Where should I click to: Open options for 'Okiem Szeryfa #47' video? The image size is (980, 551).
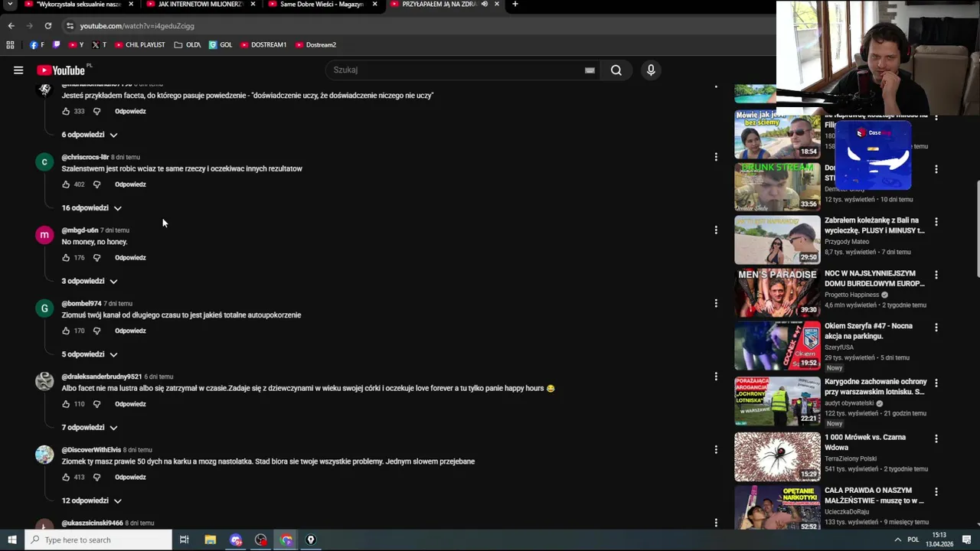click(x=936, y=327)
